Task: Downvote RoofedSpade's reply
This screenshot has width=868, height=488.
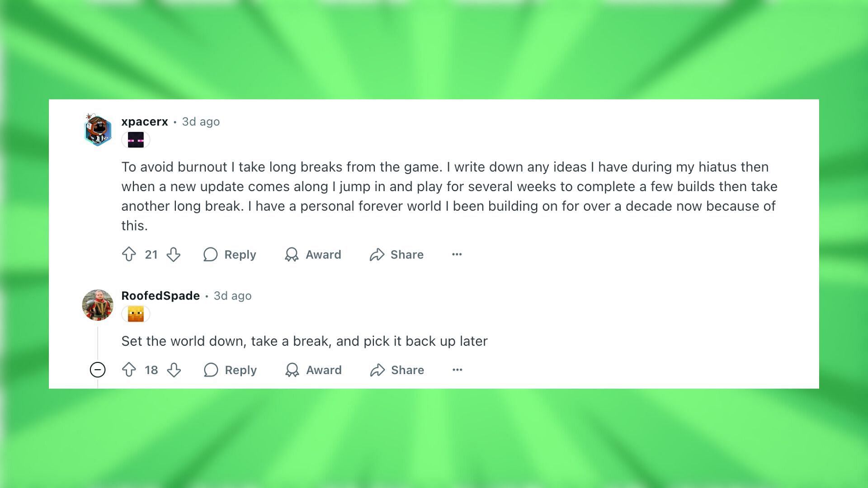Action: pyautogui.click(x=174, y=370)
